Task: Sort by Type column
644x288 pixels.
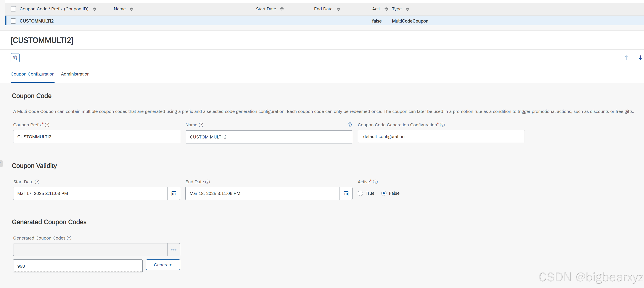Action: click(407, 9)
